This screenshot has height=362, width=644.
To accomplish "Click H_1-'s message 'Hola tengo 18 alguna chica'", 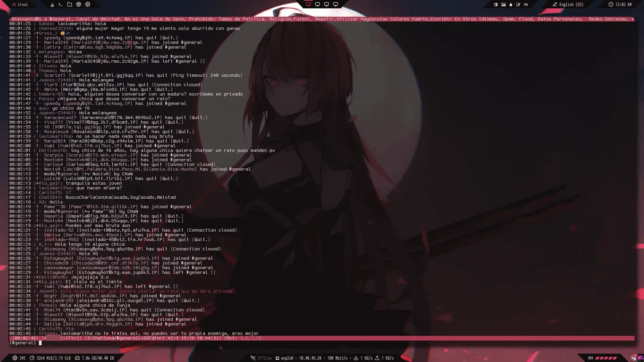I will (x=67, y=244).
